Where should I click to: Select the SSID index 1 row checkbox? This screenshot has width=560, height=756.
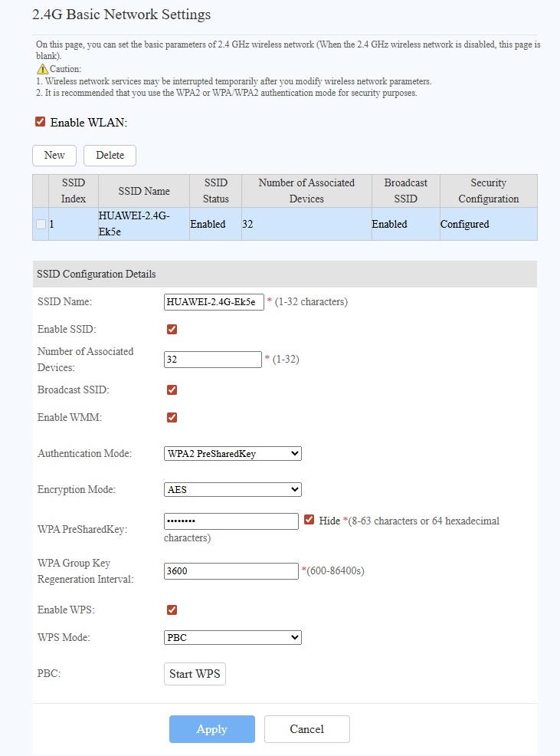41,225
